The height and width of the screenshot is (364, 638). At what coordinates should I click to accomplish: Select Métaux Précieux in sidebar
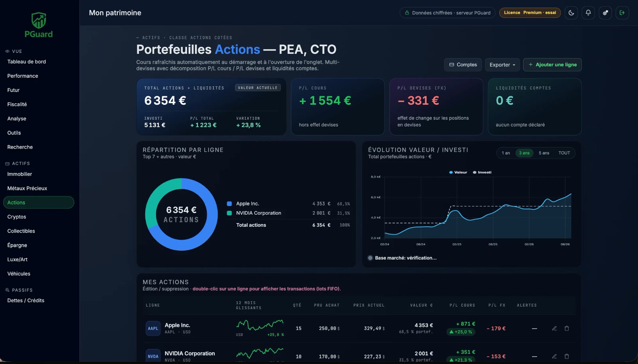coord(27,188)
